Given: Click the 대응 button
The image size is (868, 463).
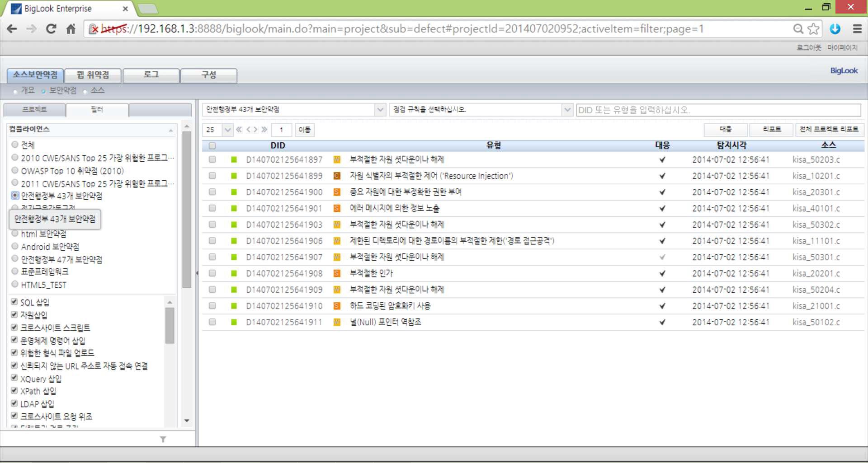Looking at the screenshot, I should point(726,130).
